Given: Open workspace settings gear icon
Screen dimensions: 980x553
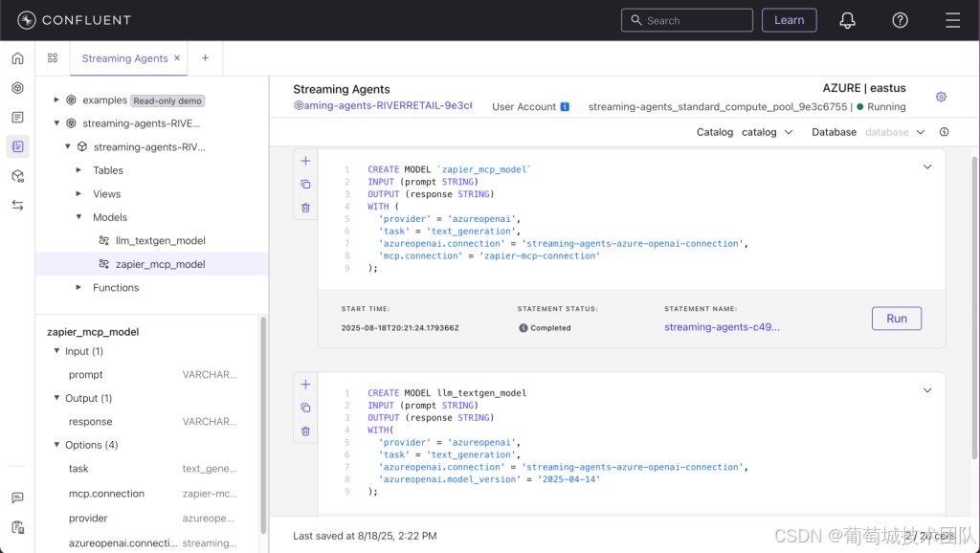Looking at the screenshot, I should click(x=941, y=97).
